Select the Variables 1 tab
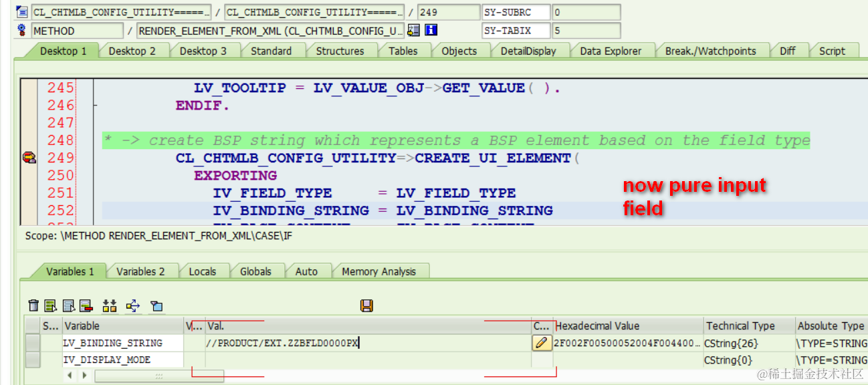Image resolution: width=868 pixels, height=385 pixels. tap(70, 271)
